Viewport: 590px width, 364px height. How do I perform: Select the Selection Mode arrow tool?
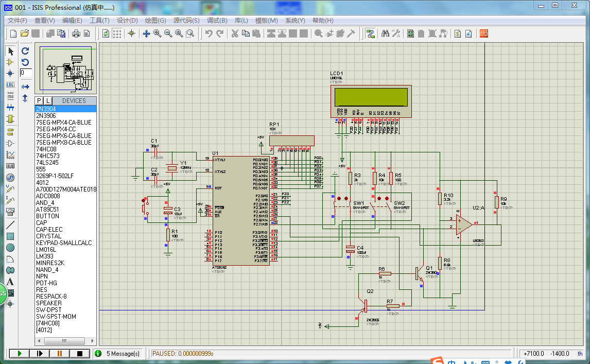pyautogui.click(x=10, y=51)
